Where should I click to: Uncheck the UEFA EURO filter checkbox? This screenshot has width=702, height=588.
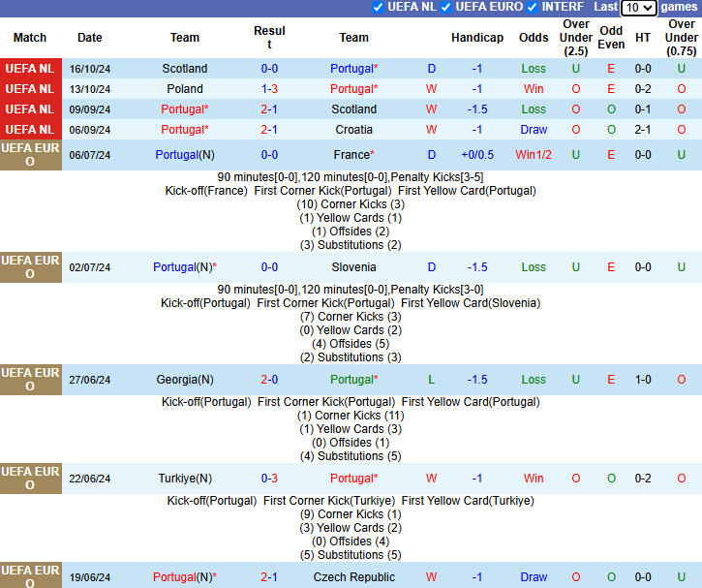pos(446,7)
